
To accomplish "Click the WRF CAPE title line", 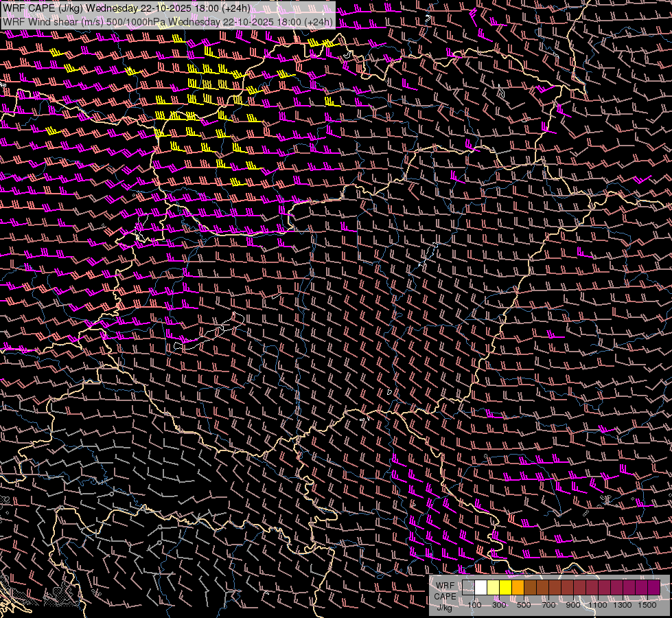I will (126, 8).
